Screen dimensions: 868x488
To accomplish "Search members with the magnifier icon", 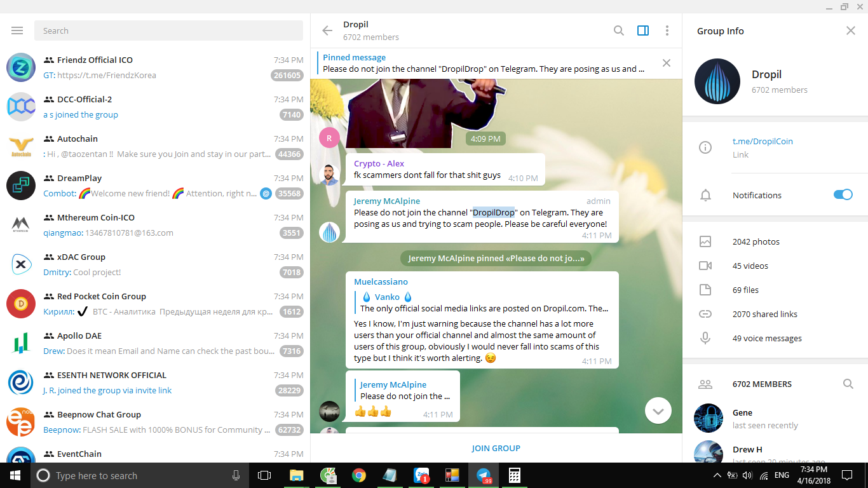I will (x=848, y=384).
